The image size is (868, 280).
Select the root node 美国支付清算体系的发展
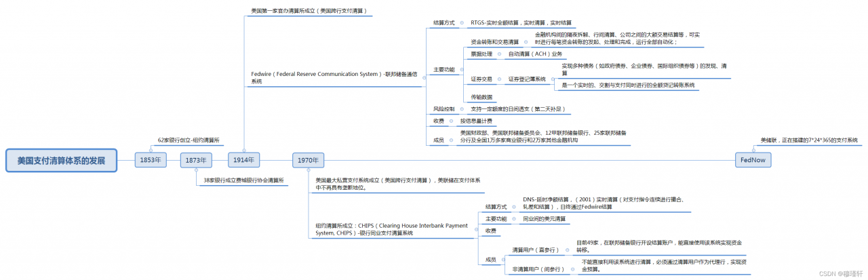point(60,160)
